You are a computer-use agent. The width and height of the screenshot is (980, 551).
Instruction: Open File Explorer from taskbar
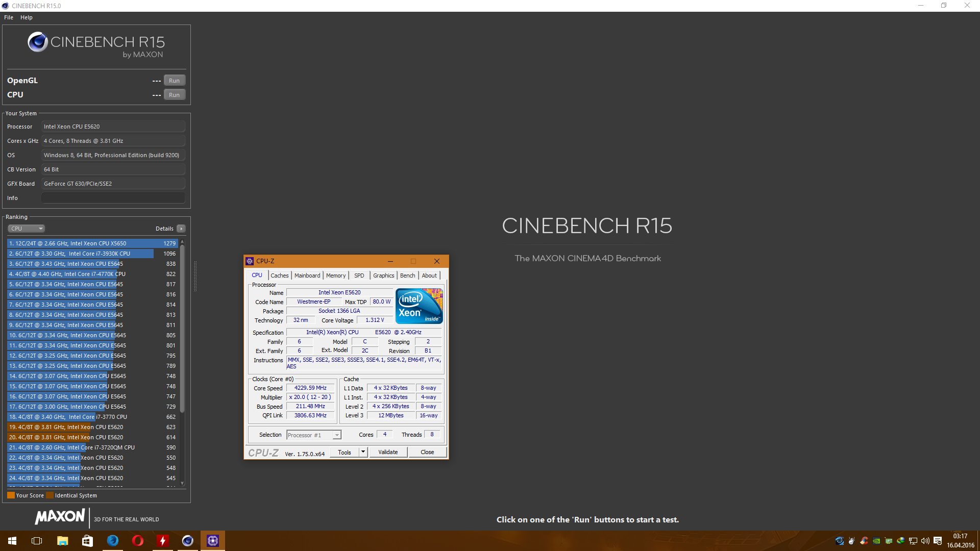click(x=62, y=541)
